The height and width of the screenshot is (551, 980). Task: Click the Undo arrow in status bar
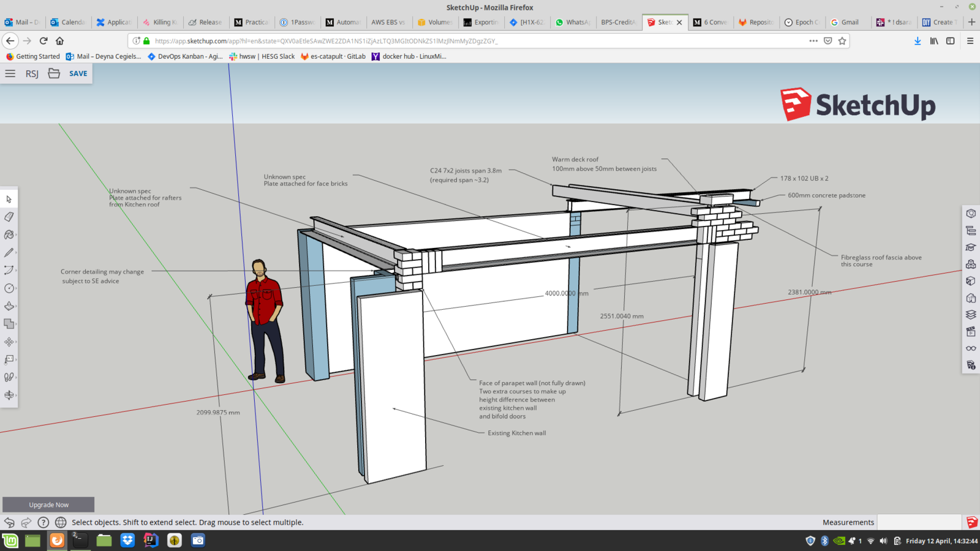(9, 522)
